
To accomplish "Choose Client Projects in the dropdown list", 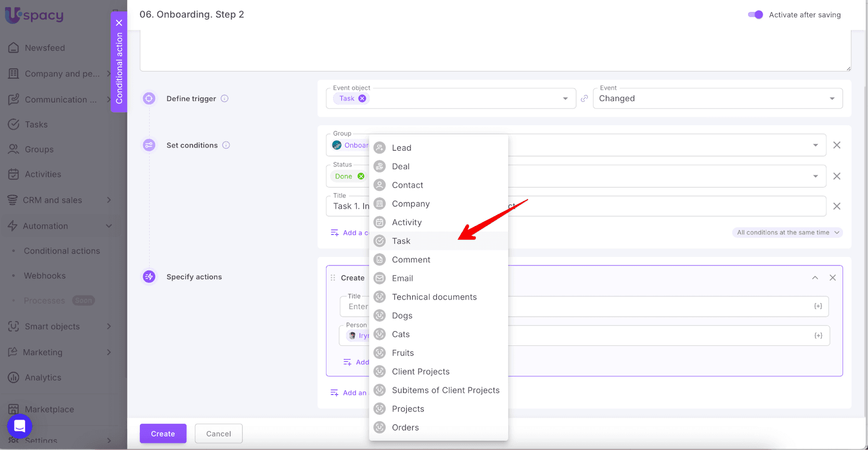I will [420, 372].
